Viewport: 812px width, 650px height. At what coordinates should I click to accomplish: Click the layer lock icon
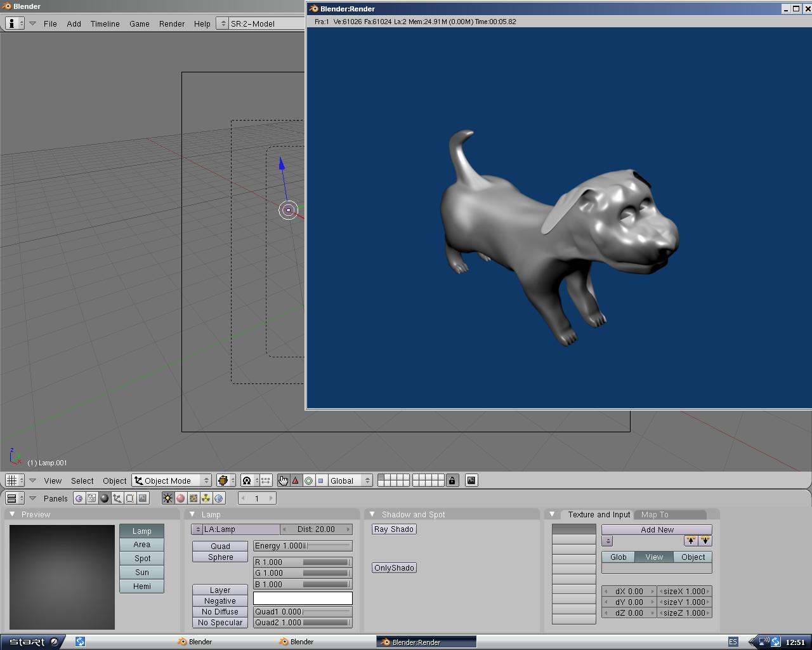(x=452, y=481)
